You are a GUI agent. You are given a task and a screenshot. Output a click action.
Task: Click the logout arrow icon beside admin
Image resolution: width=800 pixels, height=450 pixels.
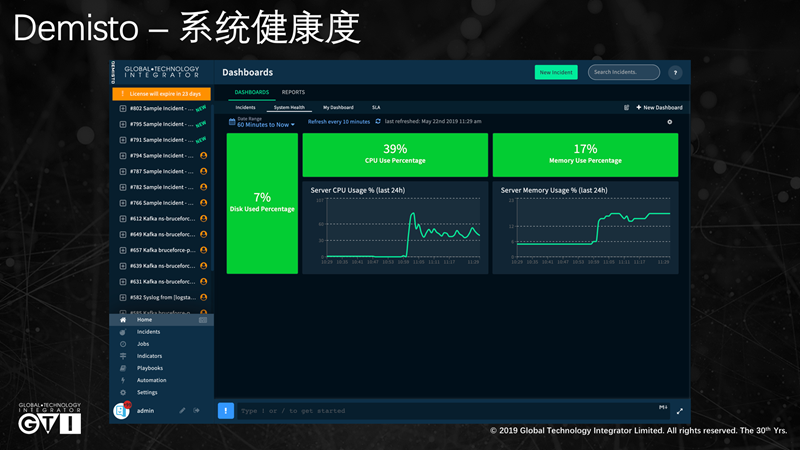[x=196, y=410]
